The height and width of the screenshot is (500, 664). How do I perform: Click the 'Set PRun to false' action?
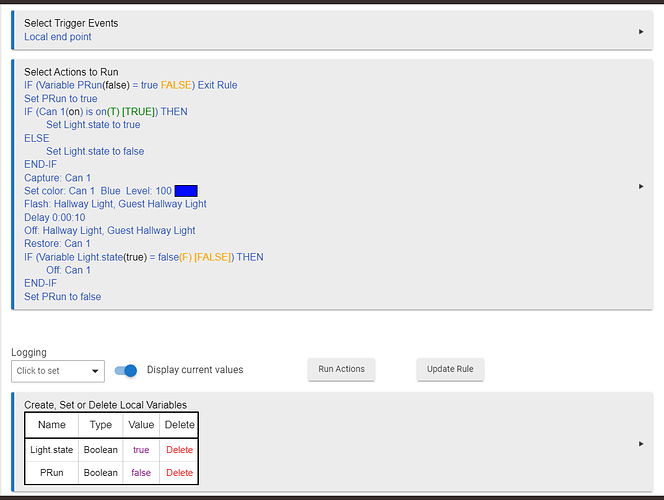tap(63, 297)
